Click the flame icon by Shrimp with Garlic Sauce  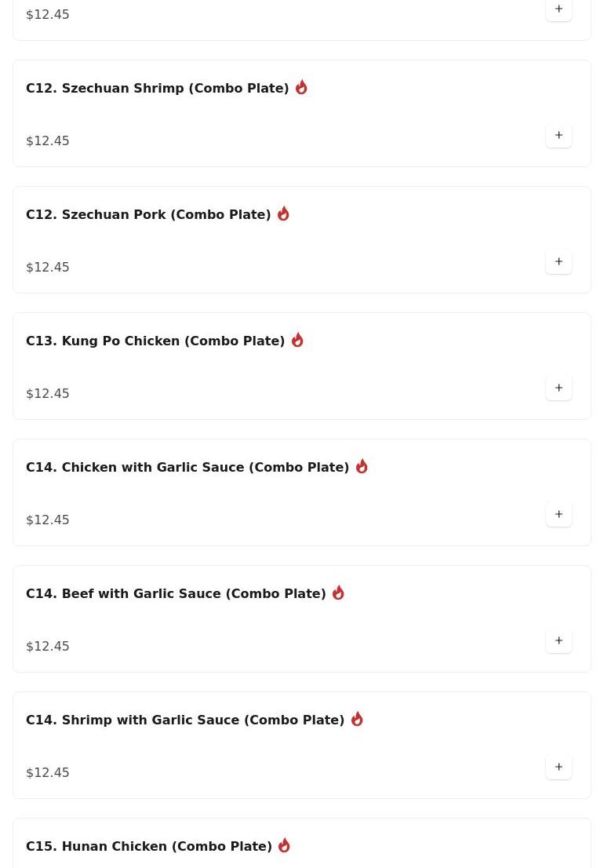(357, 719)
